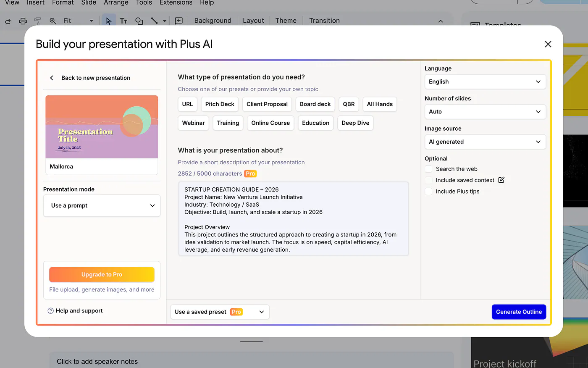Choose the Client Proposal preset
This screenshot has height=368, width=588.
coord(267,104)
